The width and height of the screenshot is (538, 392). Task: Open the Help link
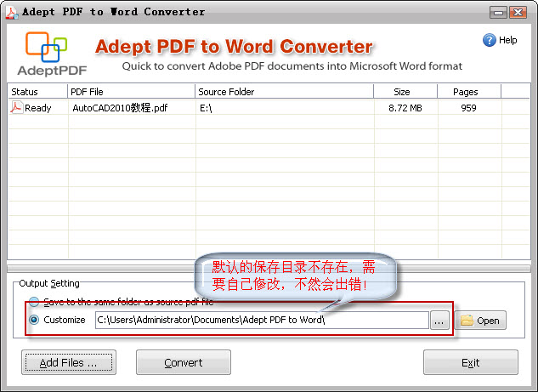click(x=507, y=40)
